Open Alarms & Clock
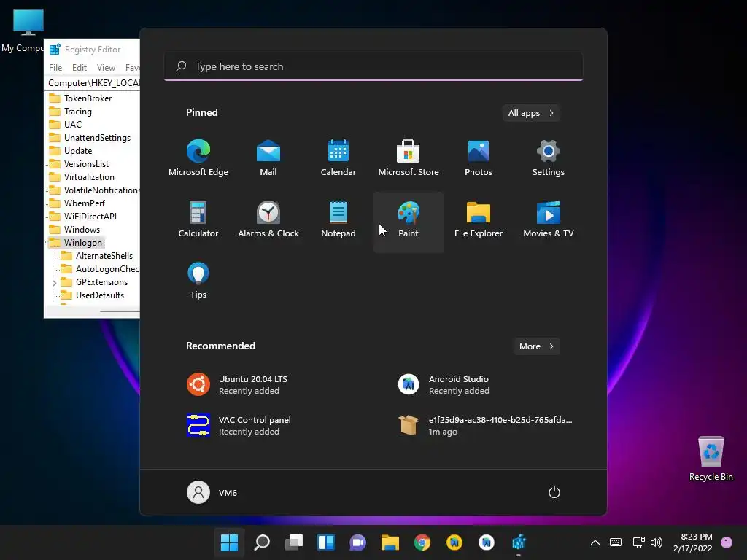Image resolution: width=747 pixels, height=560 pixels. point(268,220)
